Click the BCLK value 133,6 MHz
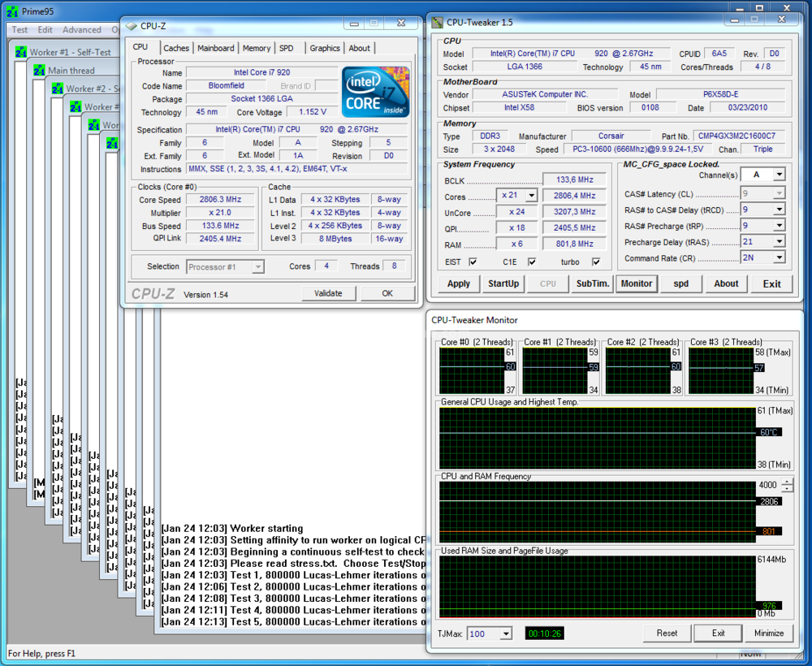 pos(574,179)
